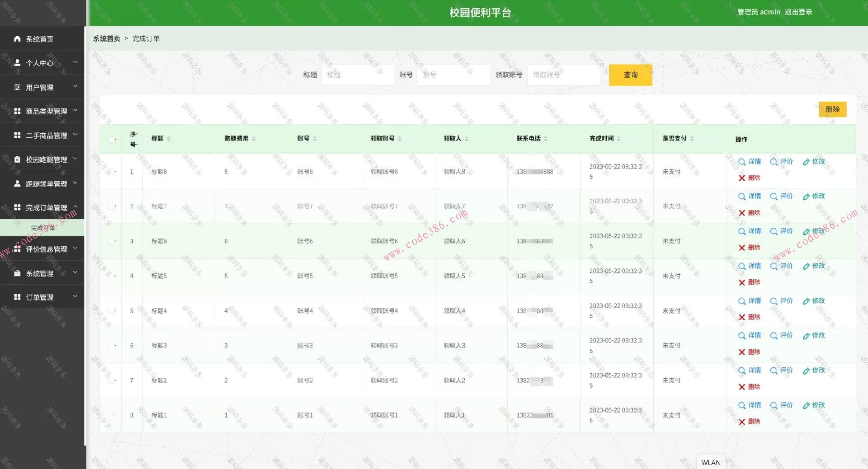Expand 二手商品管理 via its chevron
This screenshot has width=868, height=469.
[x=75, y=134]
